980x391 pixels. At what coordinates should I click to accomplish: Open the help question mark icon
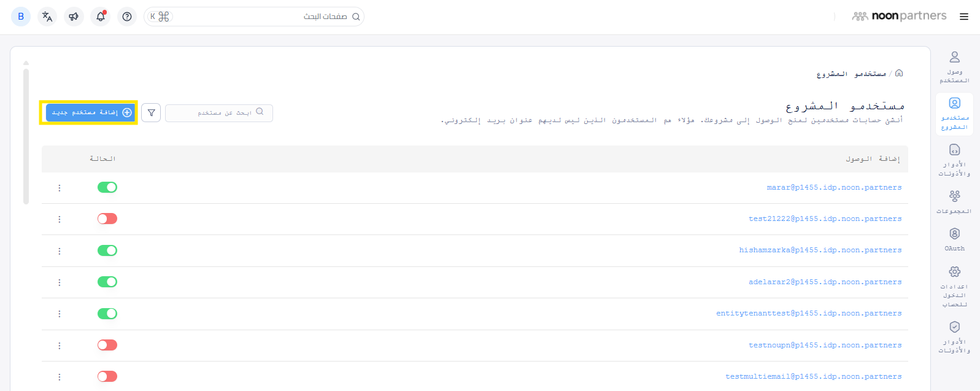tap(127, 17)
